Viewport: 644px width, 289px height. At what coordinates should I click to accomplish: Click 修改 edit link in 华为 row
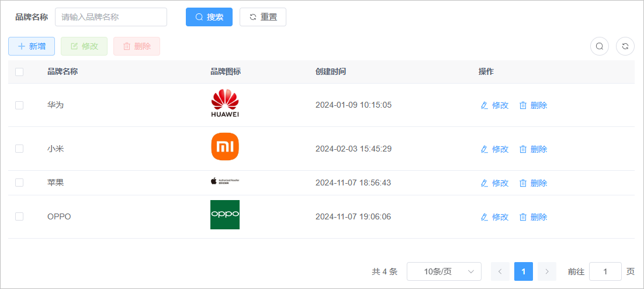tap(495, 106)
